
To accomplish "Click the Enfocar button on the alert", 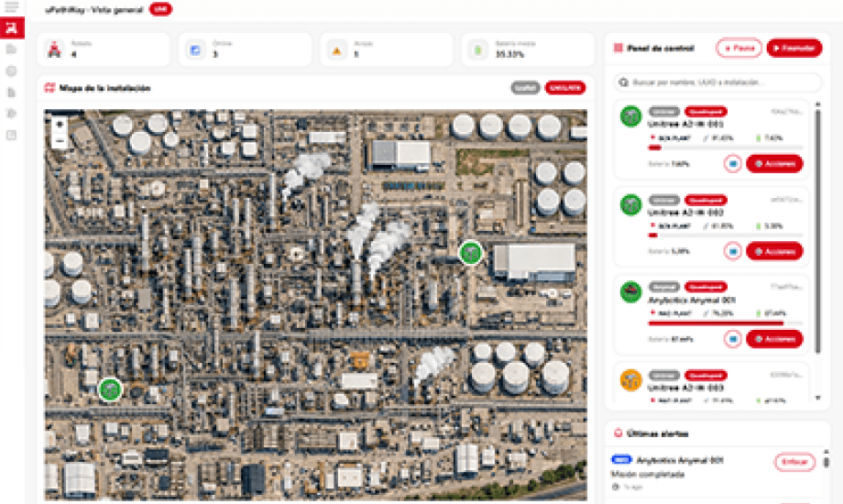I will point(794,463).
